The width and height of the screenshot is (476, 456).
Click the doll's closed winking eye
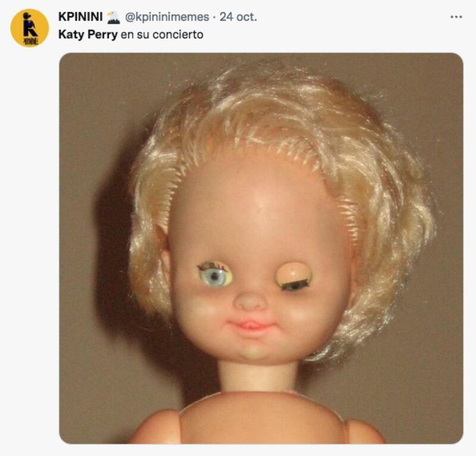point(294,276)
